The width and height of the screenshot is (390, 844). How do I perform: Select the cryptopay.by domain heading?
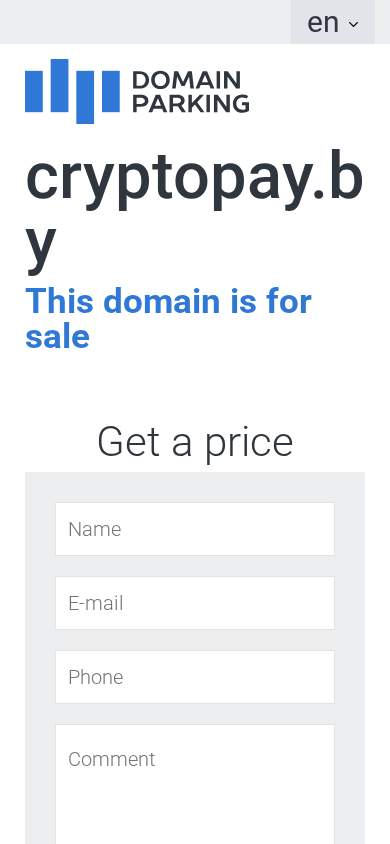pyautogui.click(x=194, y=210)
